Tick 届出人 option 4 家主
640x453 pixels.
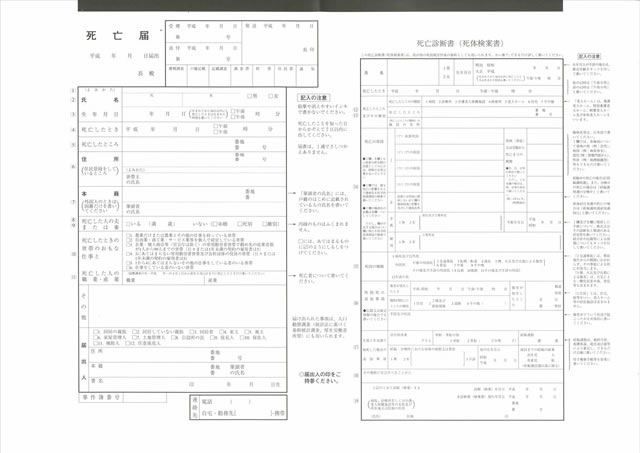pyautogui.click(x=222, y=332)
